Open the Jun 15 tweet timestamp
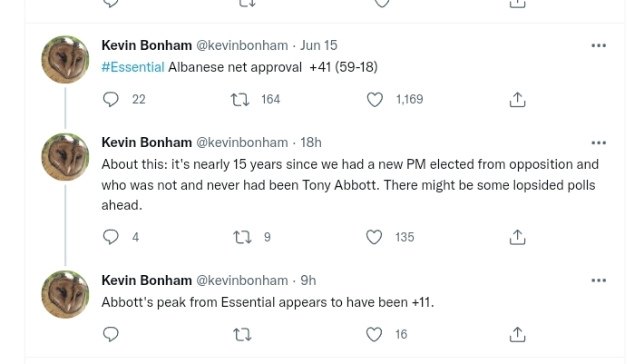Image resolution: width=644 pixels, height=364 pixels. [x=318, y=45]
